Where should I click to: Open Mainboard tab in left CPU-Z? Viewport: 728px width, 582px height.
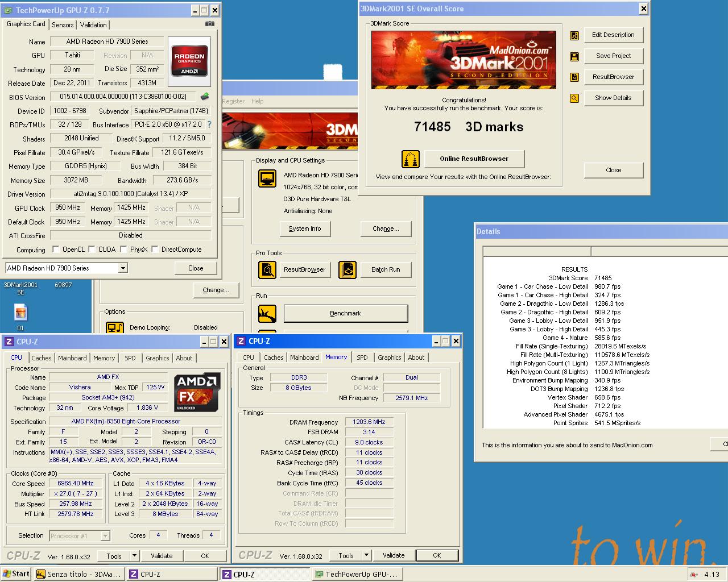point(72,358)
